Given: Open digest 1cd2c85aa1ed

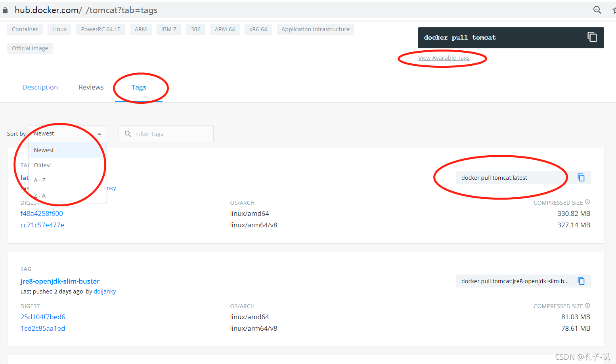Looking at the screenshot, I should click(x=43, y=328).
